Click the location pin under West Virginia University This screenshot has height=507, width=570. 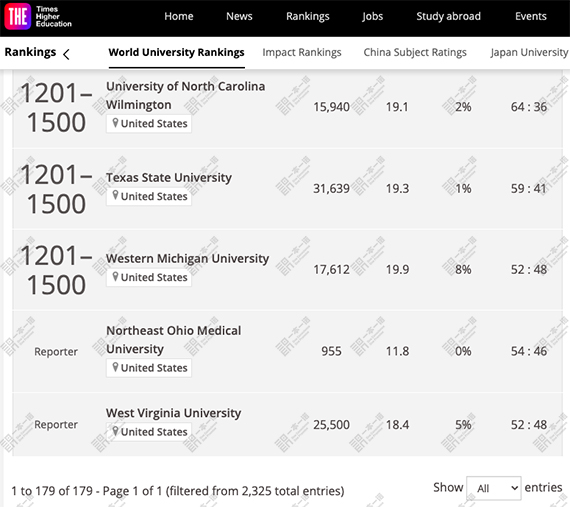(x=115, y=431)
